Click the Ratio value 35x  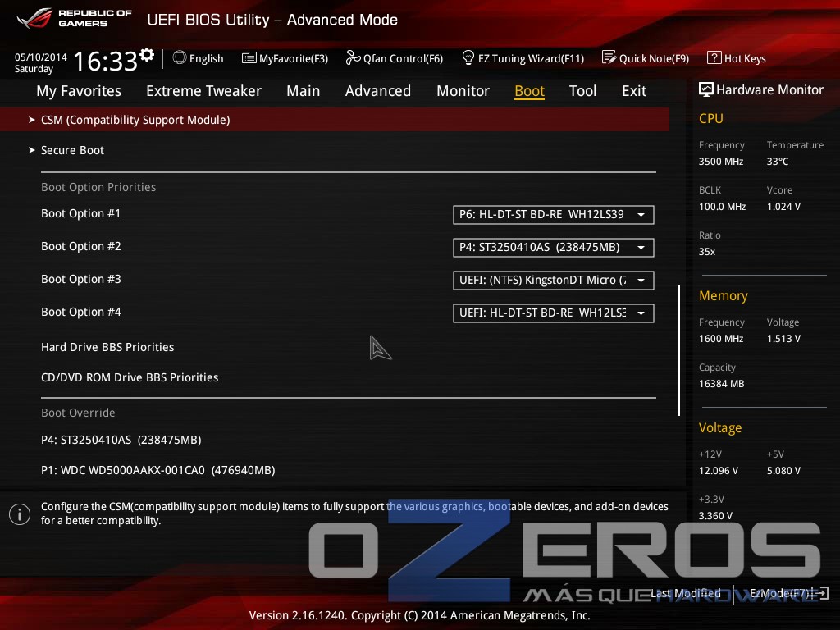pyautogui.click(x=706, y=252)
